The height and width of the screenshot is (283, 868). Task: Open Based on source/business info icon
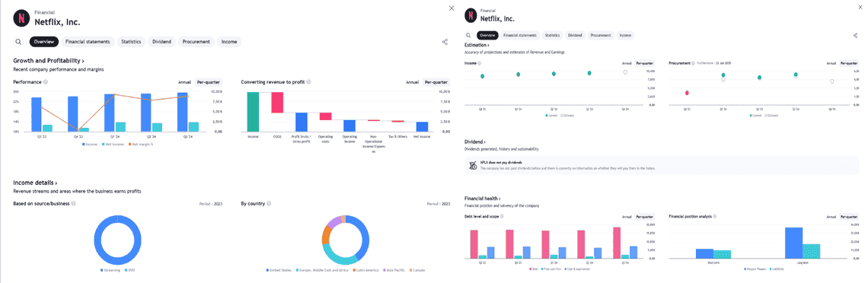[73, 203]
